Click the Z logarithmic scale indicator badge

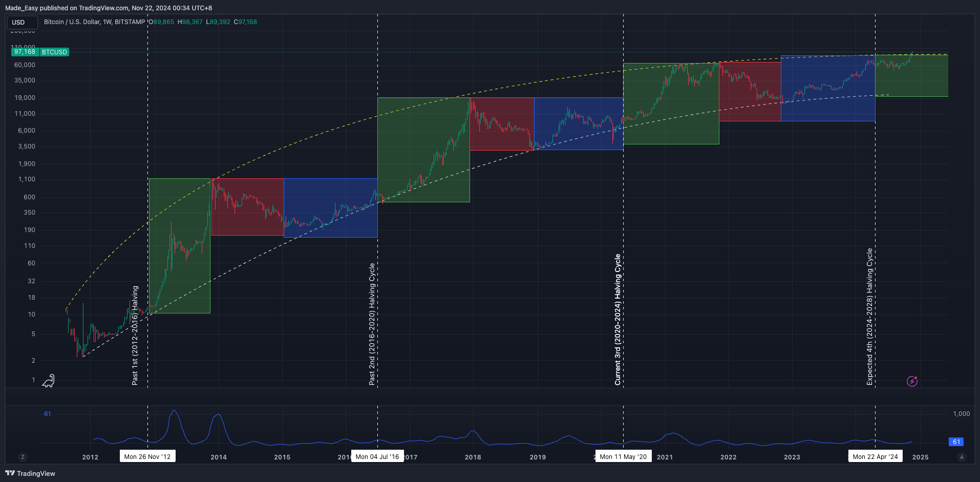[x=22, y=456]
